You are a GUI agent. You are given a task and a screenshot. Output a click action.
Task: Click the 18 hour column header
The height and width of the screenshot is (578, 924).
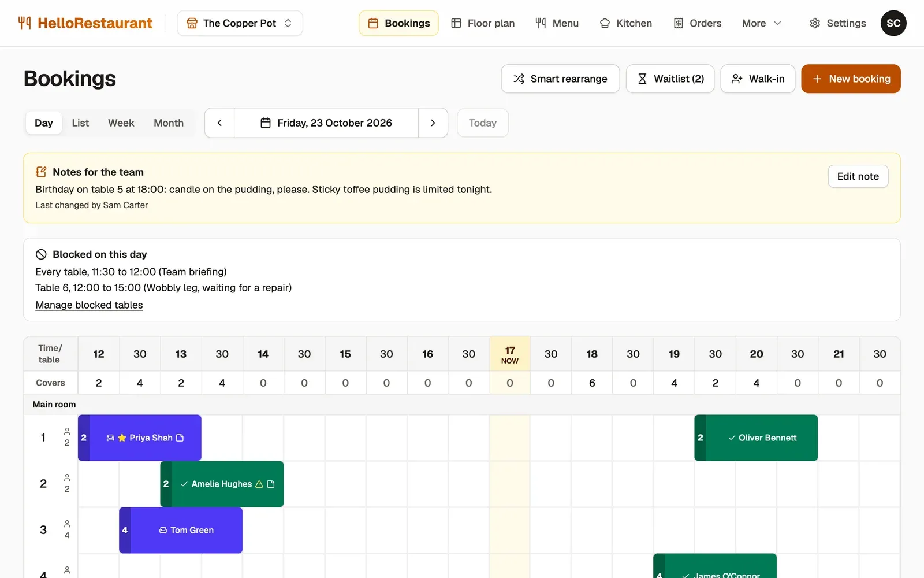pos(592,354)
